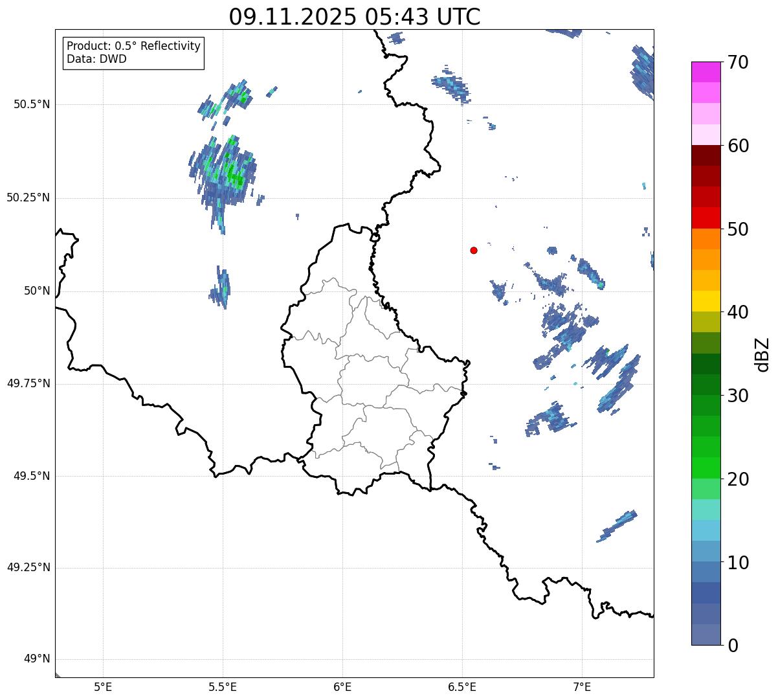
Task: Click the colorbar tick label 20
Action: (x=738, y=479)
